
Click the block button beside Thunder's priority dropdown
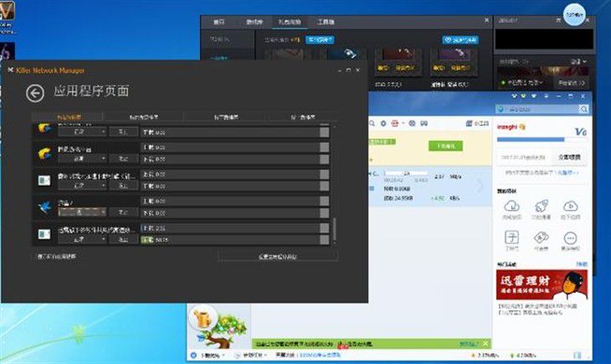(123, 212)
